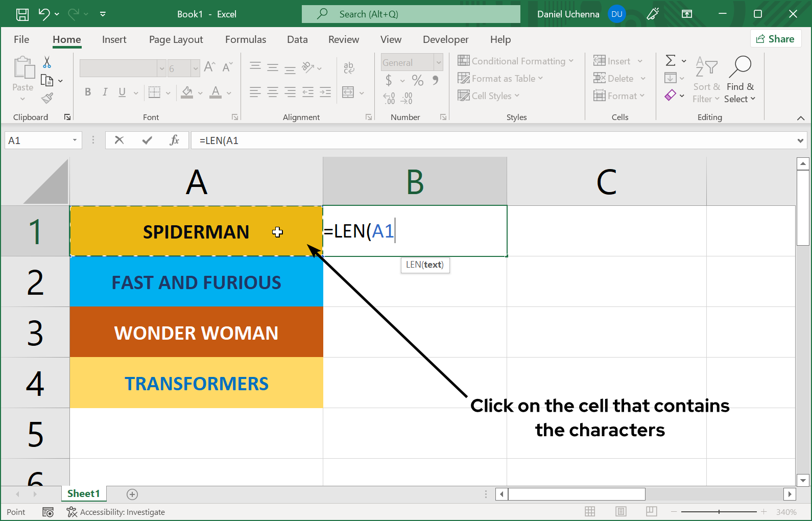Click the Save icon in title bar

click(22, 14)
